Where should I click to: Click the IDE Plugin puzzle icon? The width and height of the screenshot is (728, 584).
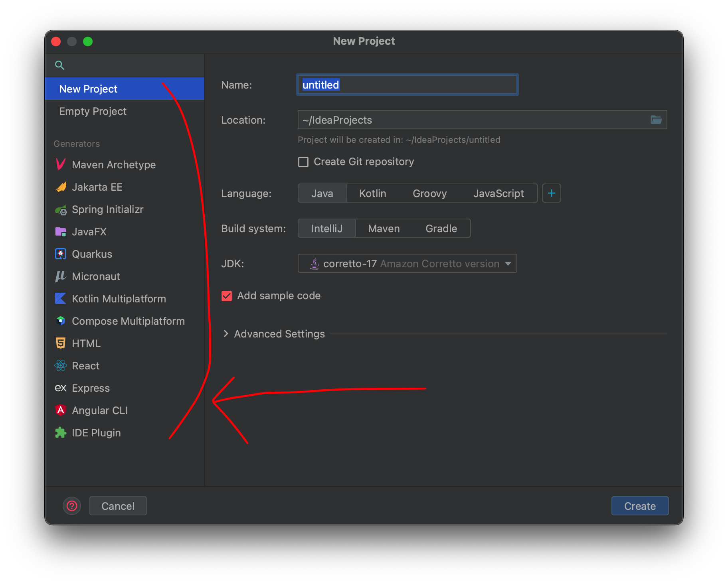pyautogui.click(x=61, y=432)
